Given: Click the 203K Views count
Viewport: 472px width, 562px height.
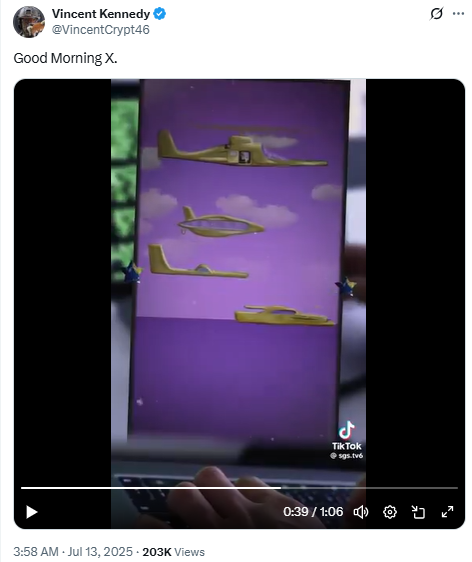Looking at the screenshot, I should pyautogui.click(x=173, y=552).
